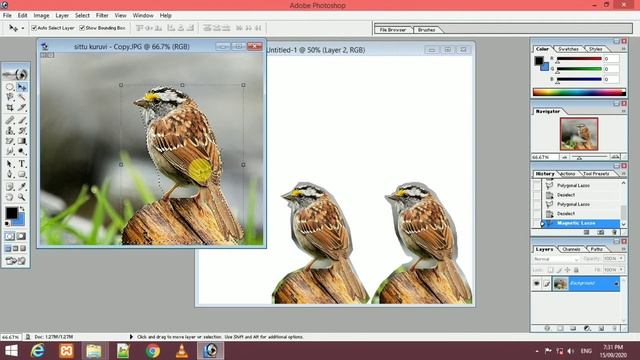Select the Gradient tool
This screenshot has height=360, width=640.
click(22, 141)
